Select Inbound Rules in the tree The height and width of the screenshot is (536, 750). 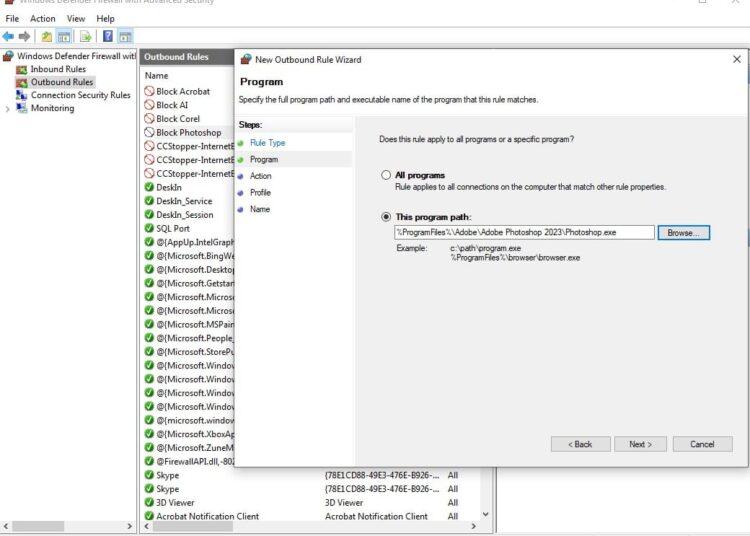pyautogui.click(x=58, y=69)
